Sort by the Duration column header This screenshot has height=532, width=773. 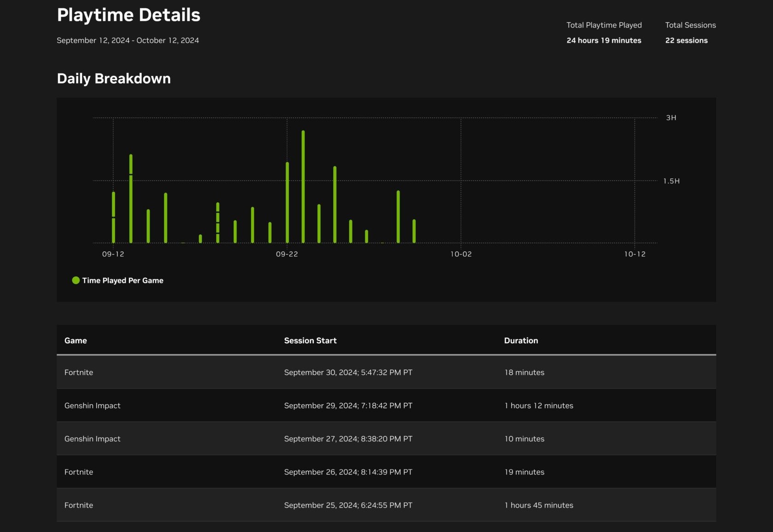pyautogui.click(x=521, y=341)
